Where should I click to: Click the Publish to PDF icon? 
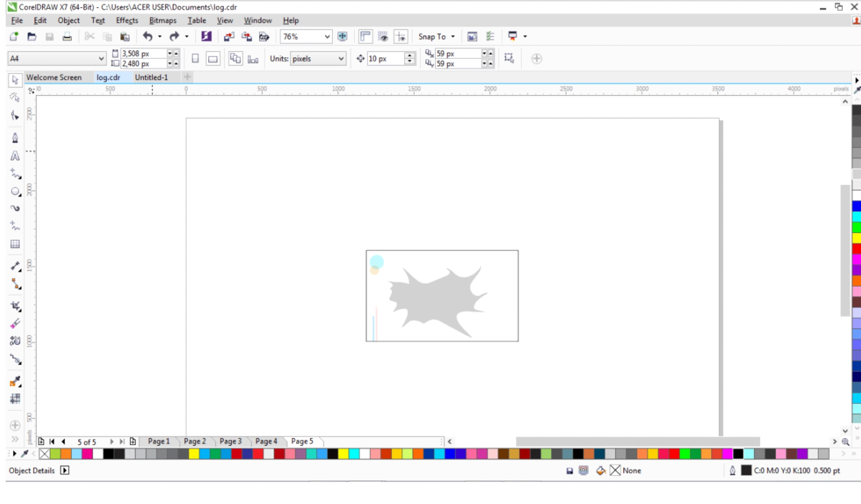coord(264,36)
